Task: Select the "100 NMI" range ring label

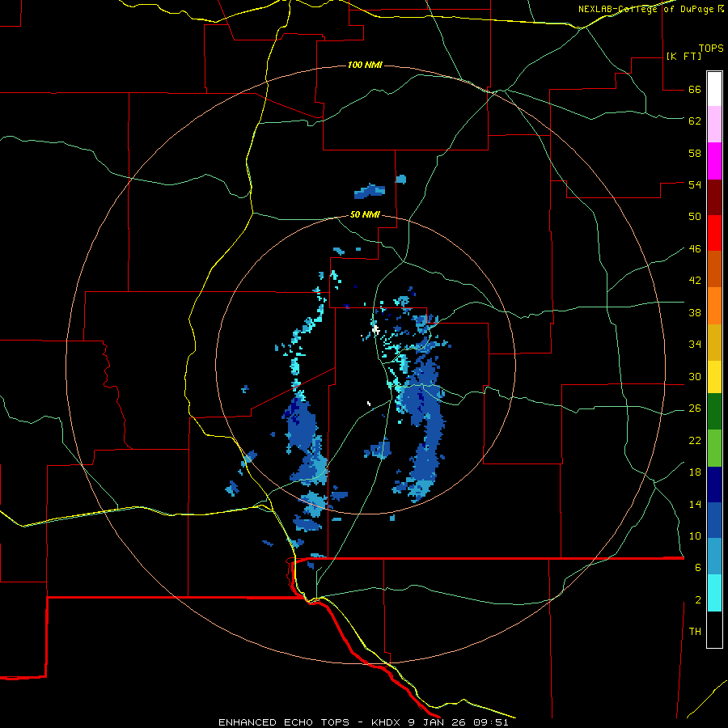Action: (x=365, y=65)
